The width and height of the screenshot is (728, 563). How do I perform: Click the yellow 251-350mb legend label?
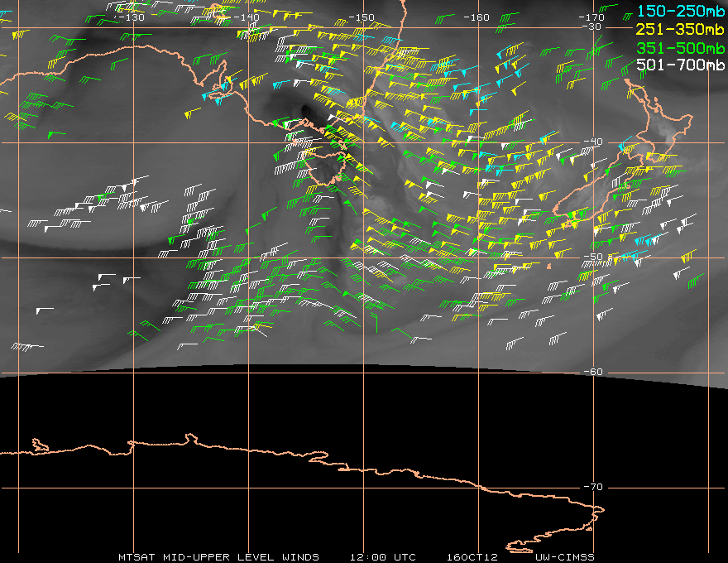coord(681,29)
